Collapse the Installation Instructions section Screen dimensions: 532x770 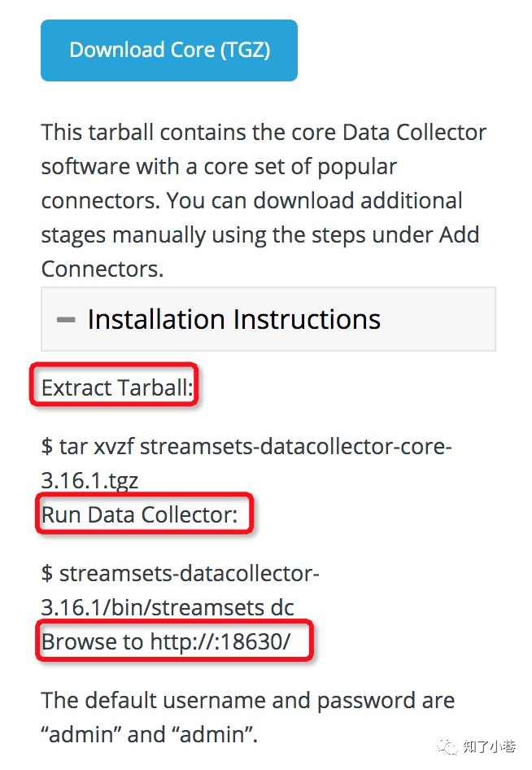[x=268, y=319]
